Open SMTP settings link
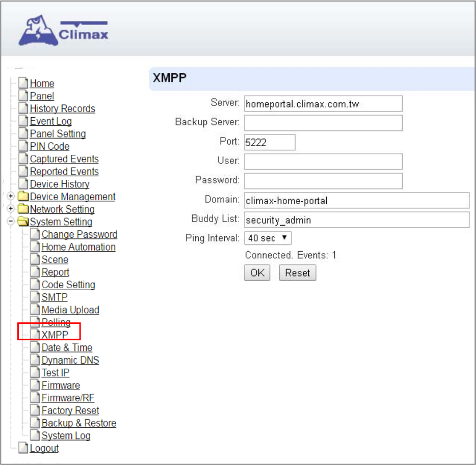 55,297
